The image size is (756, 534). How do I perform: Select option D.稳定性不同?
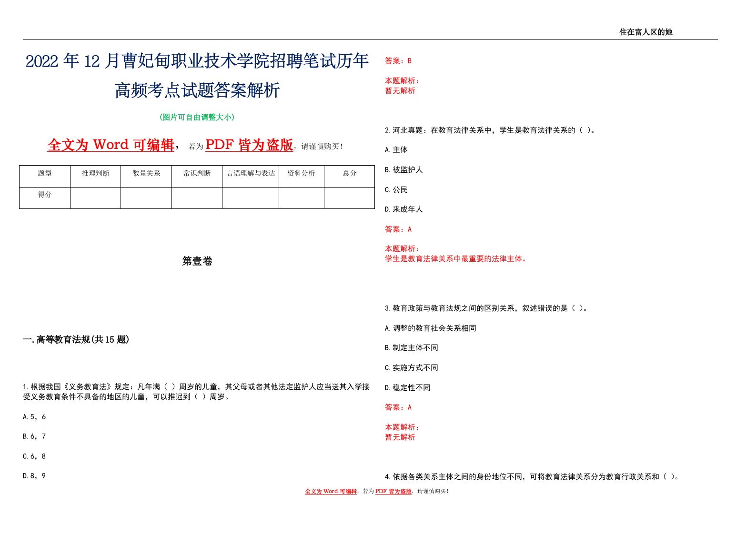point(408,388)
